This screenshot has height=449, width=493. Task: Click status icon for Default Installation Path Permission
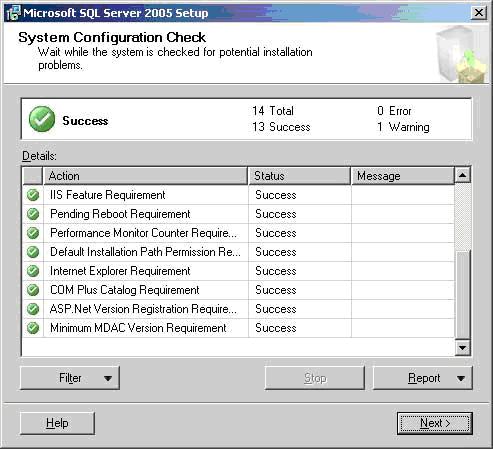click(x=33, y=252)
